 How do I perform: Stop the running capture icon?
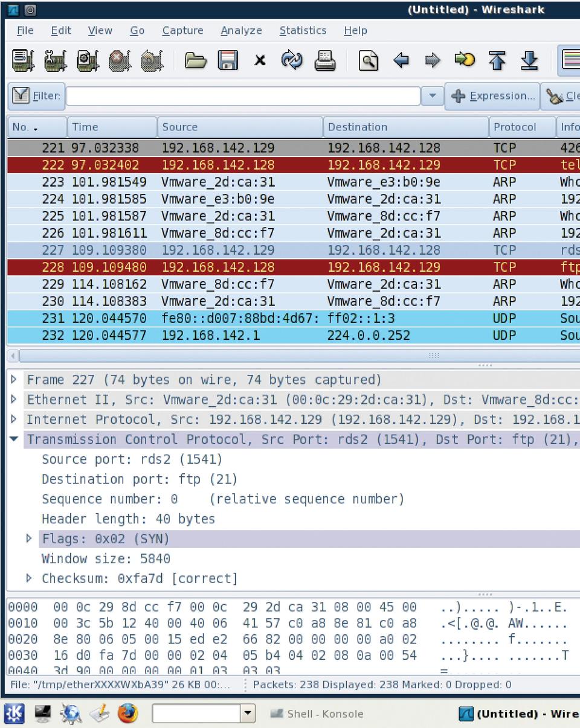pos(120,60)
